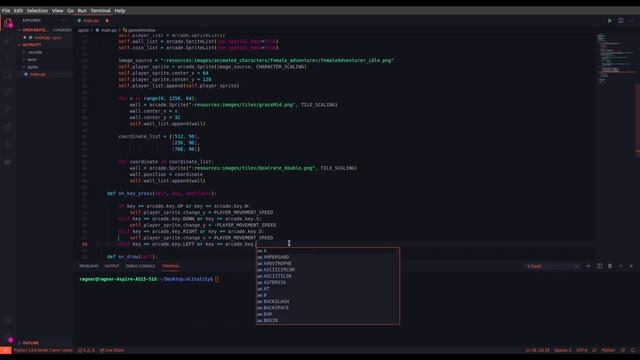Split the editor to the right

(x=620, y=20)
